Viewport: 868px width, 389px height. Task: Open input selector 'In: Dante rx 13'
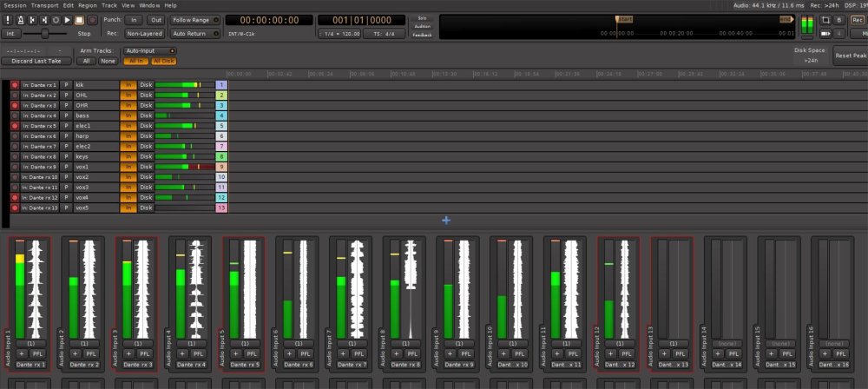[40, 208]
